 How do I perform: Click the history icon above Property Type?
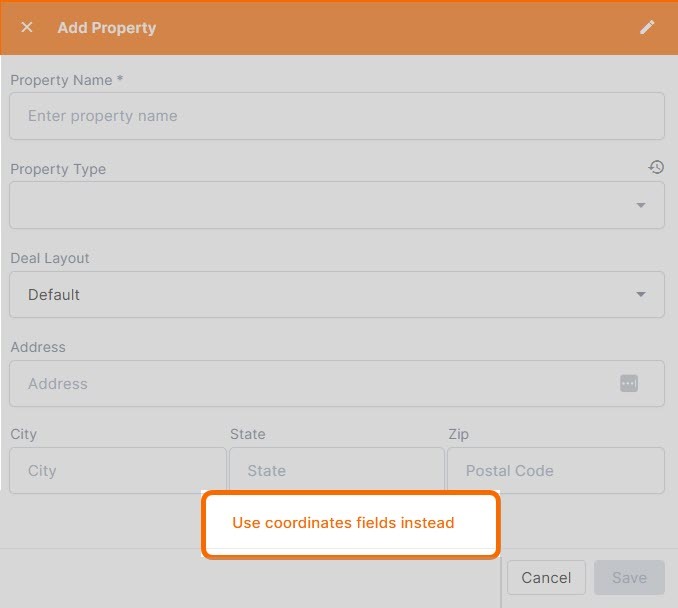656,167
